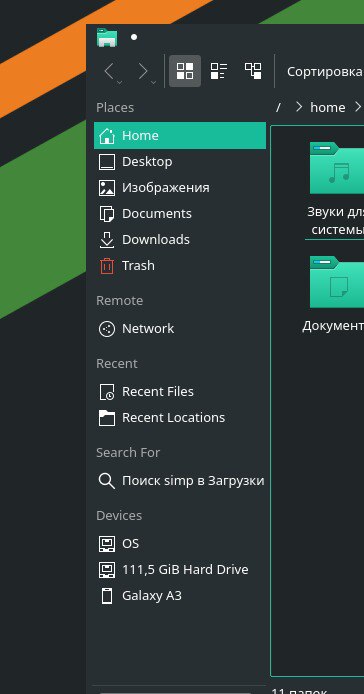
Task: Click home in the breadcrumb path
Action: [x=328, y=108]
